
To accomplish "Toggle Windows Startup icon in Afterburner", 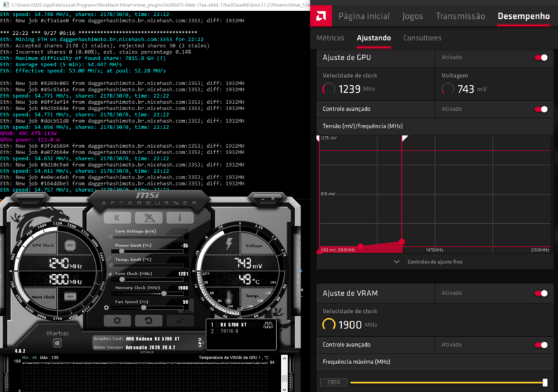I will [x=57, y=343].
